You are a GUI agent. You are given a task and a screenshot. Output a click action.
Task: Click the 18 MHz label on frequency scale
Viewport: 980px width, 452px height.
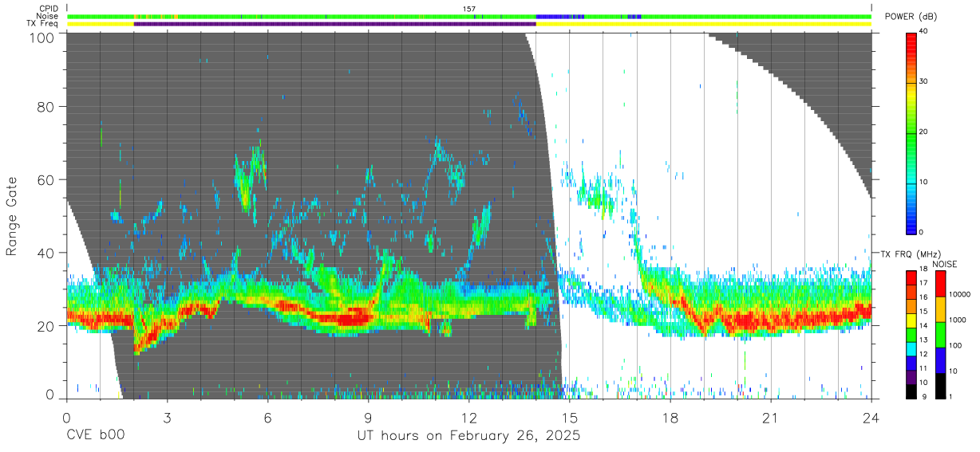tap(925, 271)
